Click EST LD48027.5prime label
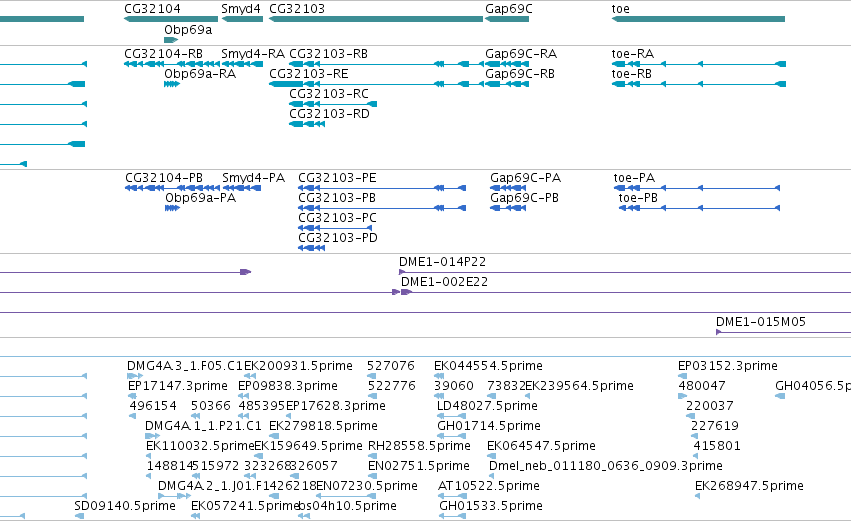The image size is (851, 521). (x=487, y=406)
